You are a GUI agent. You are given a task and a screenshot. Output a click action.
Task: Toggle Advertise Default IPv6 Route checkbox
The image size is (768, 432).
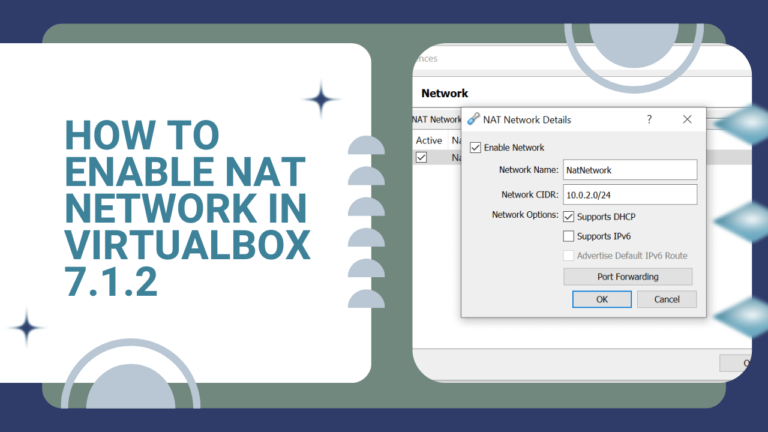coord(568,256)
